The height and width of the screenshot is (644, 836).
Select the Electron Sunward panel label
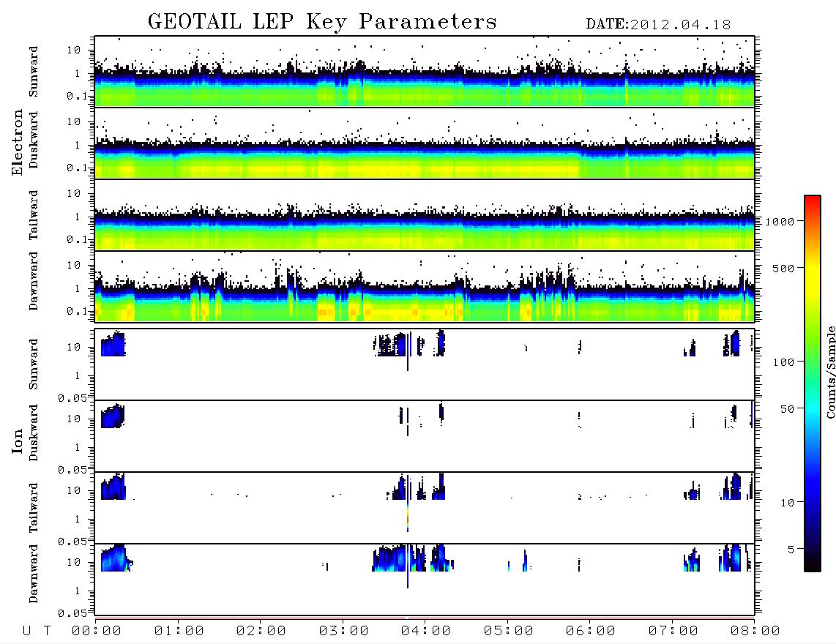[x=34, y=72]
